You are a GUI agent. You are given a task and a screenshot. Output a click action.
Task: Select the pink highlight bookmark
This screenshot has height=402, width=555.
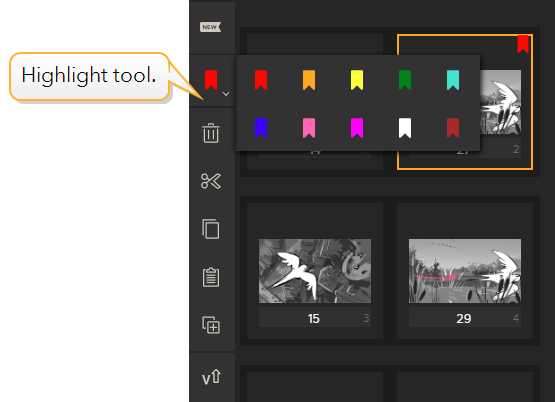[309, 128]
